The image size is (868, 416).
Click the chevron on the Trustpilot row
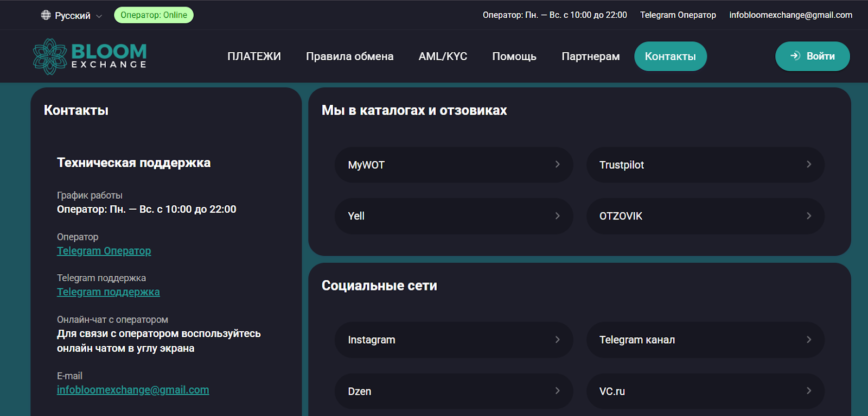809,165
